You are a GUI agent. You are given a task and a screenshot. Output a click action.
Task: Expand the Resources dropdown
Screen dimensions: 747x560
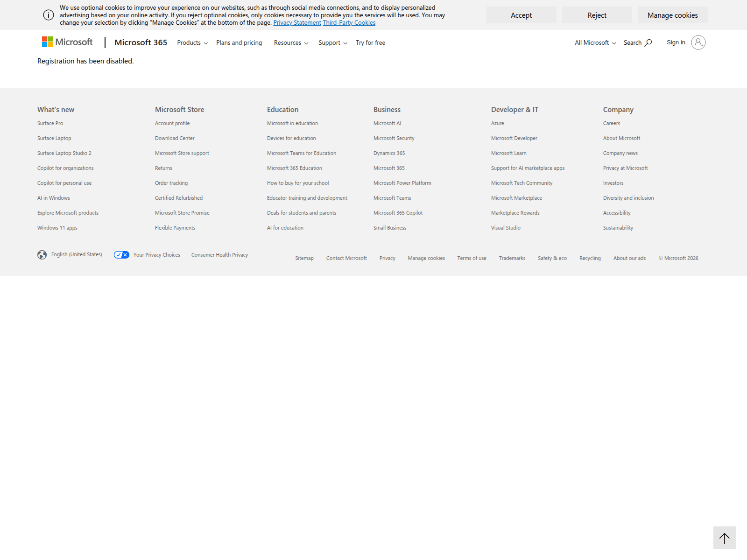(291, 42)
